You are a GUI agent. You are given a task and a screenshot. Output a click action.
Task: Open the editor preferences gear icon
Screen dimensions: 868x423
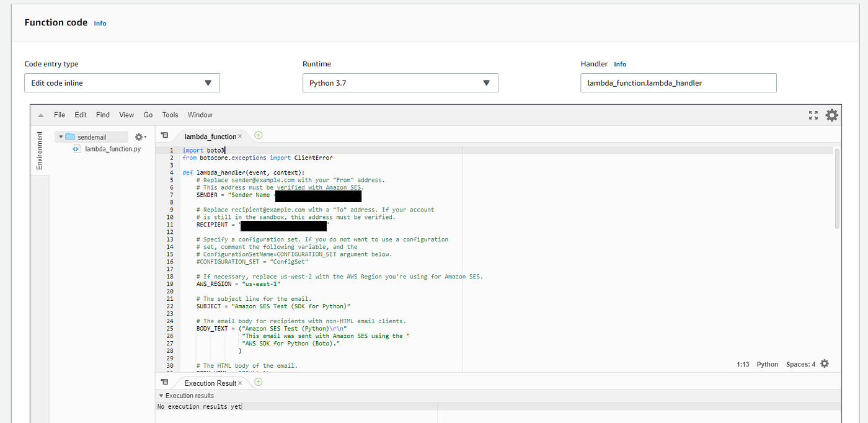[x=831, y=115]
